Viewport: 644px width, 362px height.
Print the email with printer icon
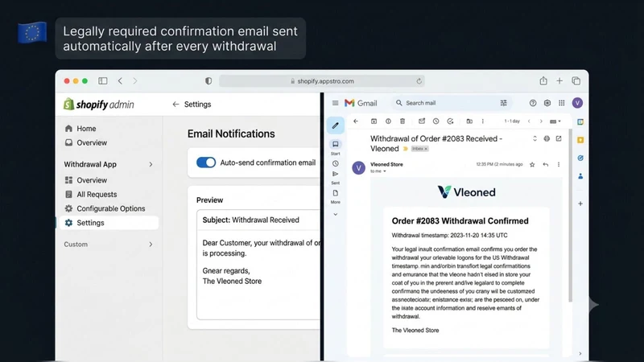point(547,138)
